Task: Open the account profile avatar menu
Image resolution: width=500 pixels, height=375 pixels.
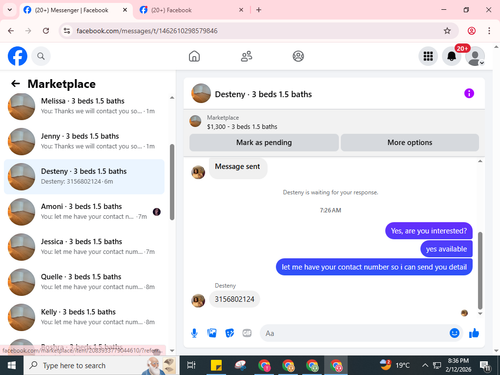Action: tap(475, 56)
